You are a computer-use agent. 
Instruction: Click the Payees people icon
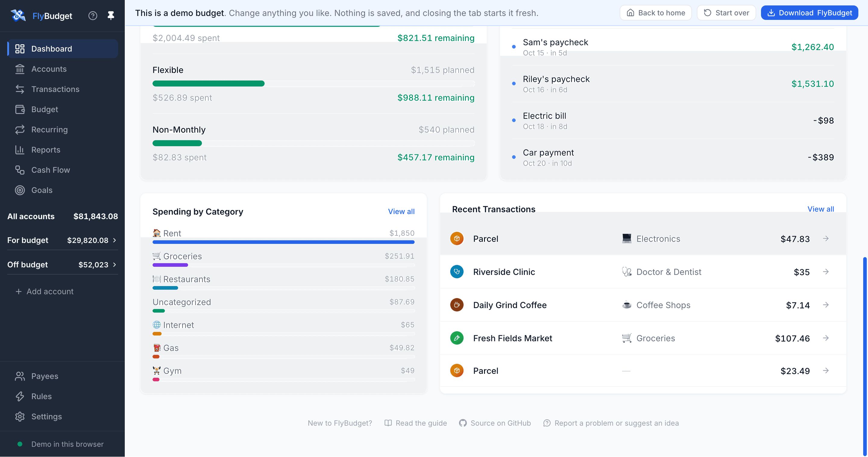click(x=20, y=376)
